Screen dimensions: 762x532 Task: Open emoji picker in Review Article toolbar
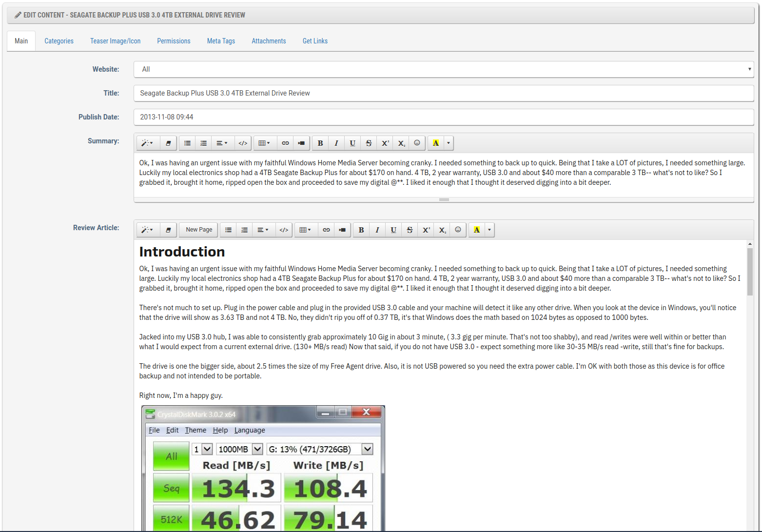pyautogui.click(x=458, y=230)
